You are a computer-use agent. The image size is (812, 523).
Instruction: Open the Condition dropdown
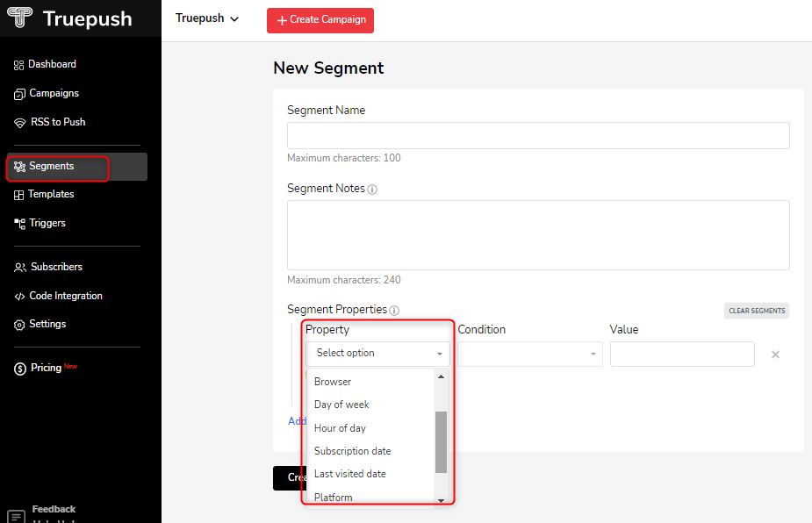529,355
